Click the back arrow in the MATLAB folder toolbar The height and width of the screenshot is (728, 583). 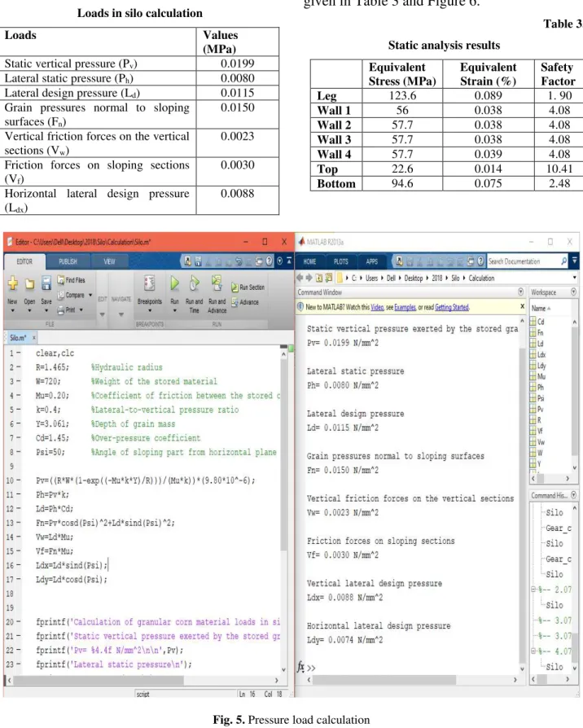click(x=300, y=278)
